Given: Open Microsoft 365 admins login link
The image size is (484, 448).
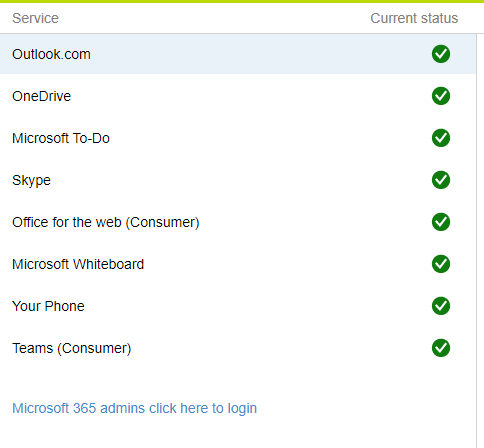Looking at the screenshot, I should click(x=134, y=408).
